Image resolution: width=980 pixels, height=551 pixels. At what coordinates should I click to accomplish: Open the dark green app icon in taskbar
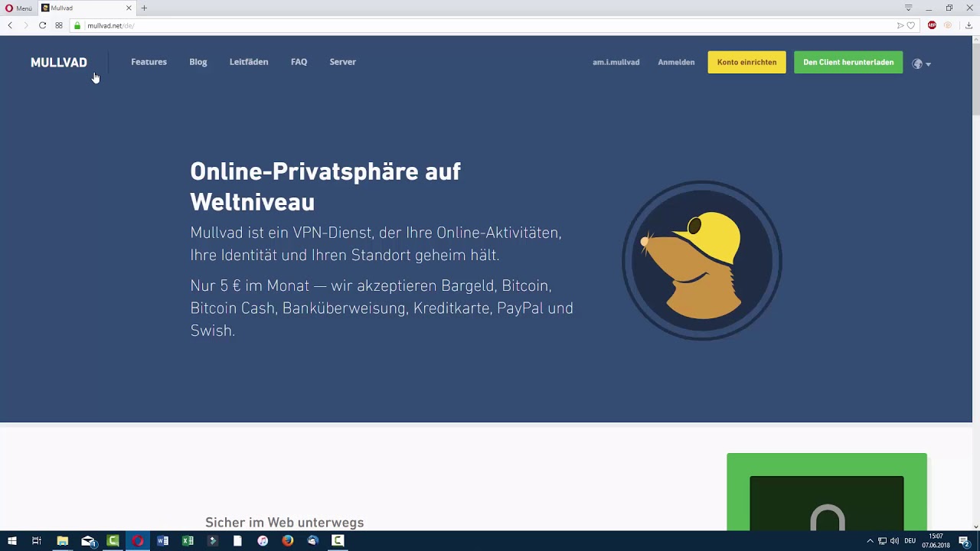(213, 541)
